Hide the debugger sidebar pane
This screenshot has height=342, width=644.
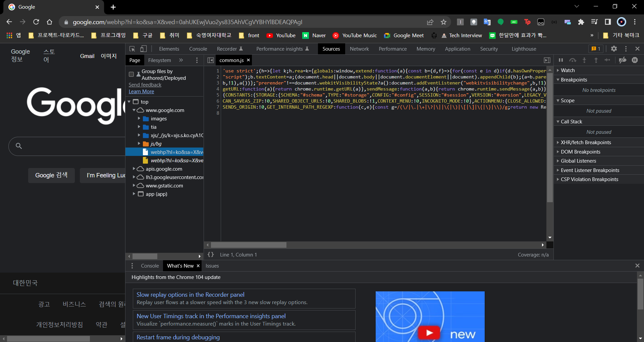547,60
